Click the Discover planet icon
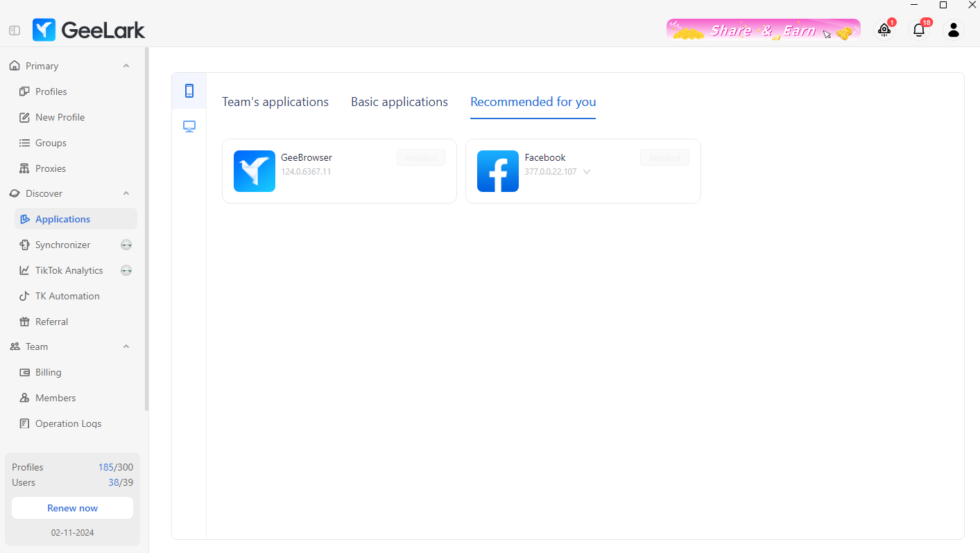Screen dimensions: 980x553 click(x=15, y=193)
